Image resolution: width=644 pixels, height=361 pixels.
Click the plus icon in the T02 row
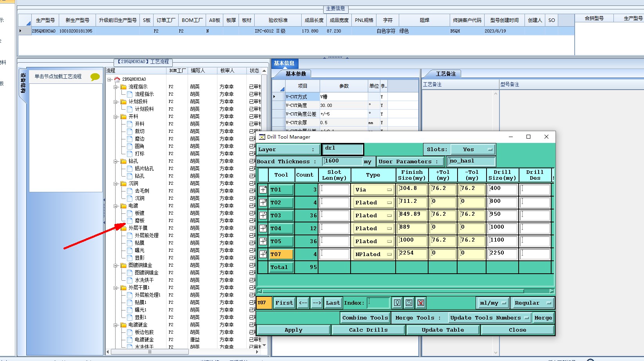[x=263, y=202]
